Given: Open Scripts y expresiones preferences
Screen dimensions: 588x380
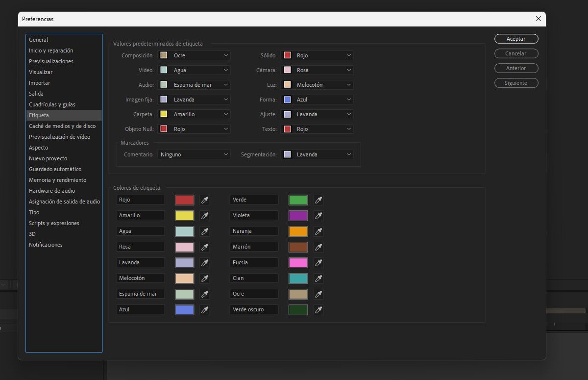Looking at the screenshot, I should point(64,223).
